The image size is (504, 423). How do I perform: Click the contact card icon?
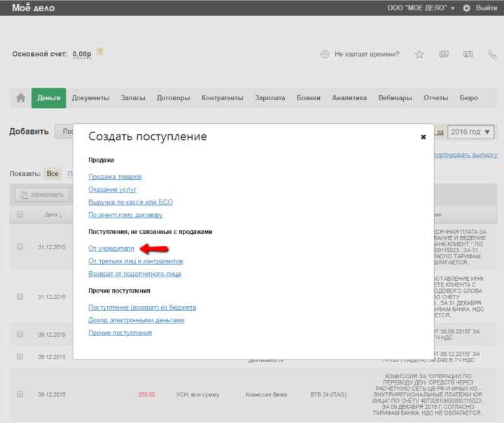click(x=467, y=54)
